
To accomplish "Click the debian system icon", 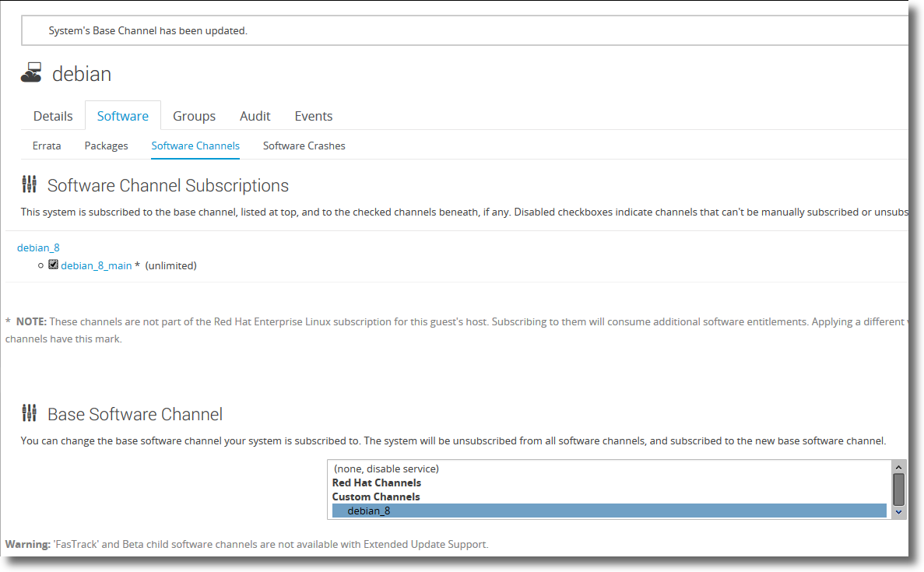I will pyautogui.click(x=31, y=73).
